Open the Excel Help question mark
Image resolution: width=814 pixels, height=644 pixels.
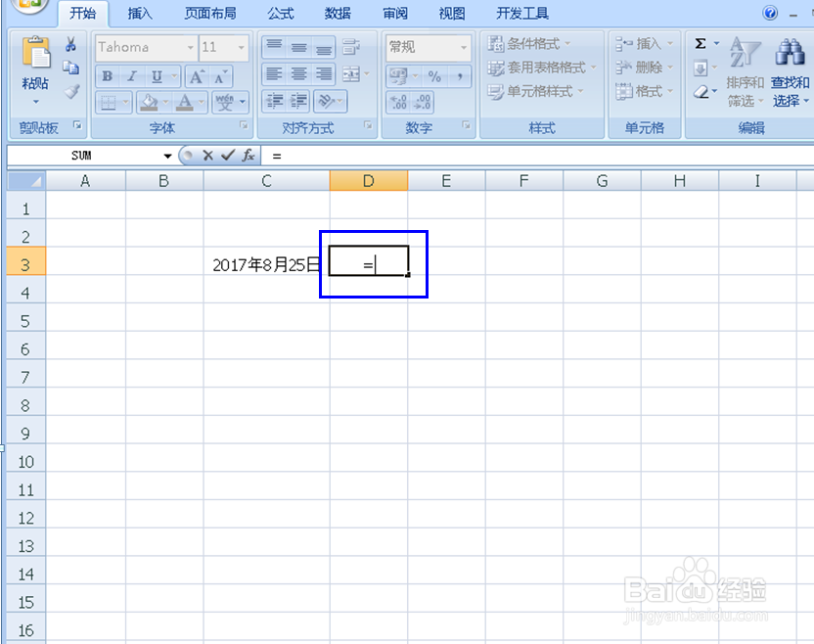pos(770,13)
